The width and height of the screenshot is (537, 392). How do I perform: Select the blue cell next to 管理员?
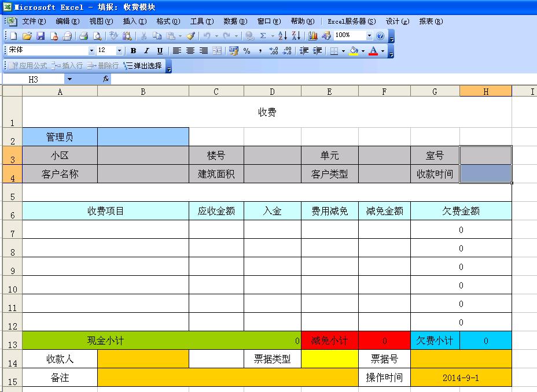tap(143, 137)
